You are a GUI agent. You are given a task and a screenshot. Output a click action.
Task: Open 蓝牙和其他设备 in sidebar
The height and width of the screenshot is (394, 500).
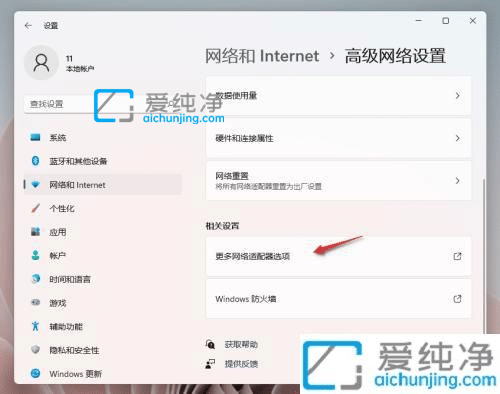[103, 161]
